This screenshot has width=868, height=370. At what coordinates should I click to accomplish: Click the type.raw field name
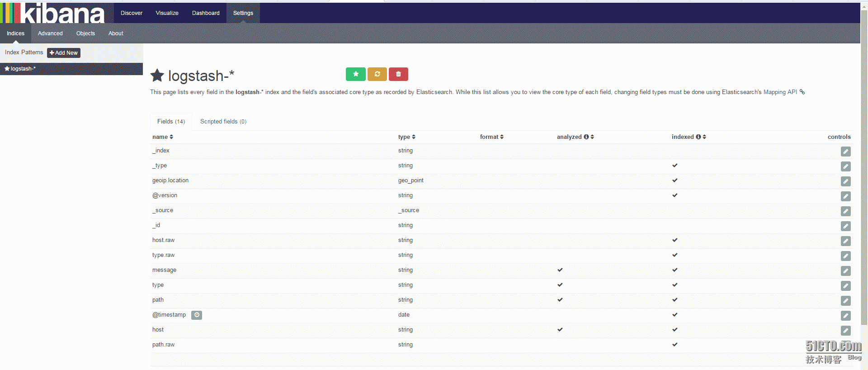tap(163, 255)
